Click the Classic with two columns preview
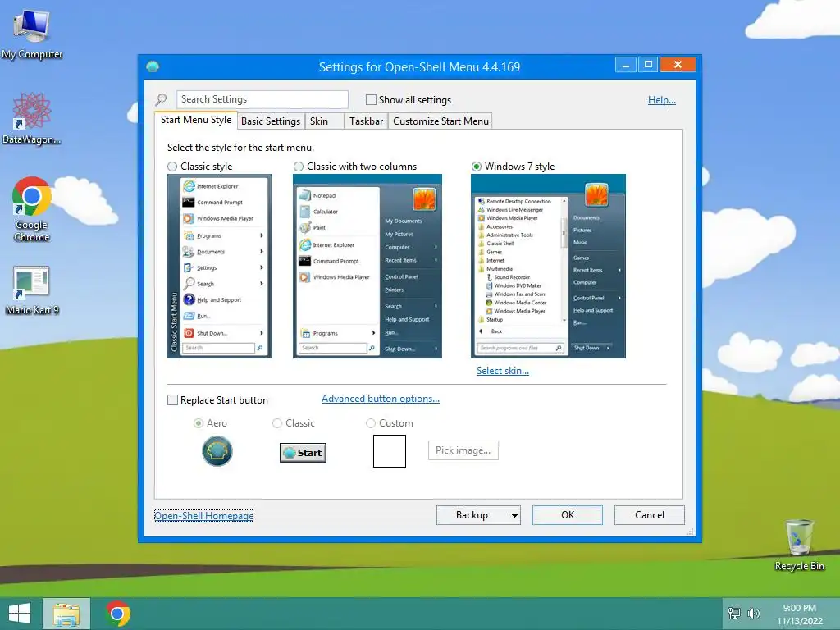Image resolution: width=840 pixels, height=630 pixels. 367,267
